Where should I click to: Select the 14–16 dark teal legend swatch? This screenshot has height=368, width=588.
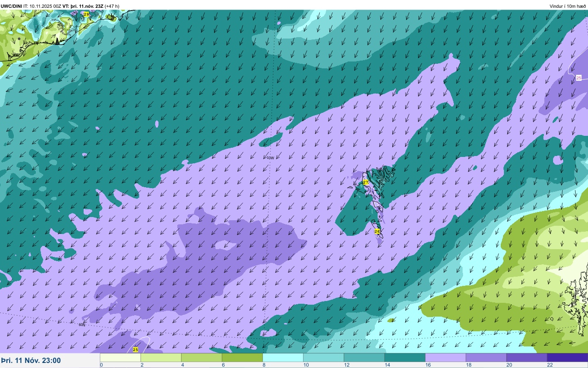405,357
